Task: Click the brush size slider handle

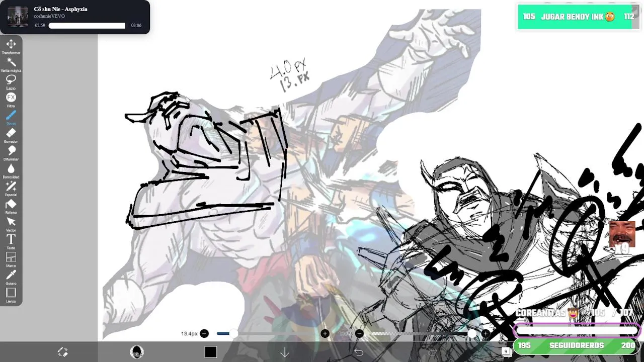Action: 233,333
